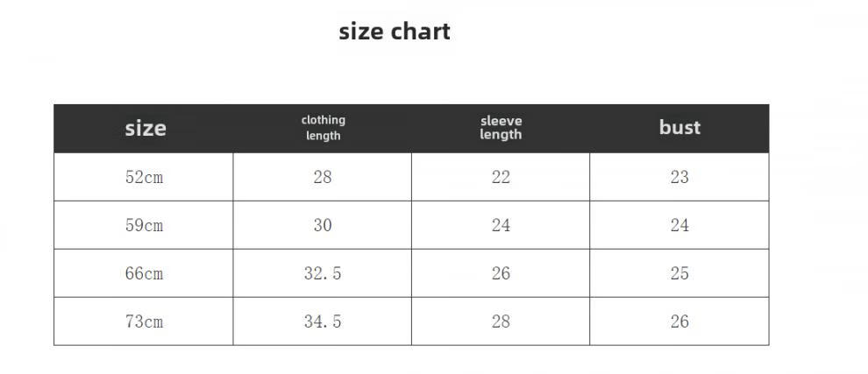Select the "sleeve length" column header
The image size is (868, 374).
501,128
